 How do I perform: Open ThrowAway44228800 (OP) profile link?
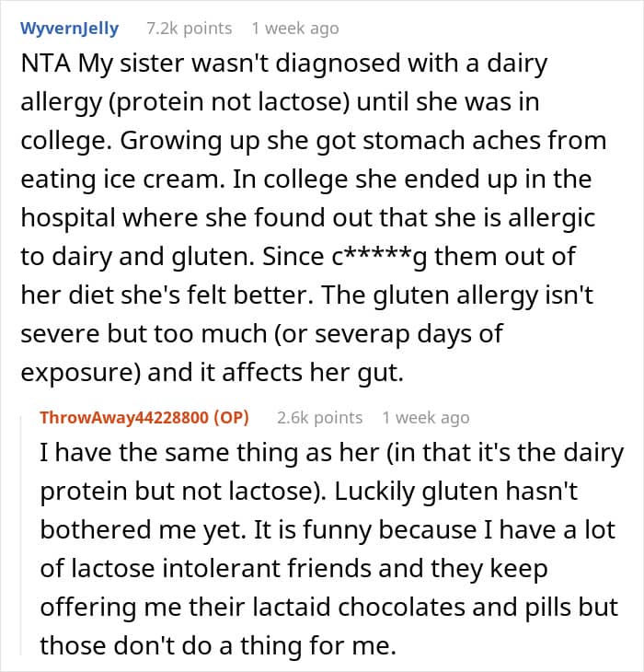144,417
